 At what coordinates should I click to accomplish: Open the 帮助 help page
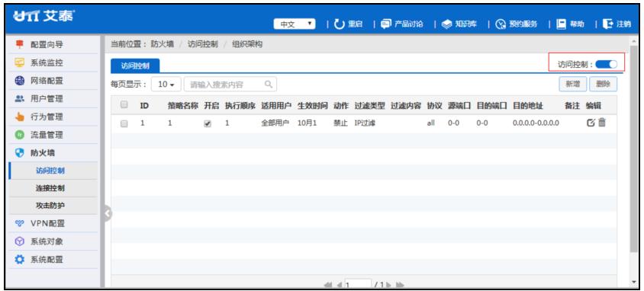point(570,24)
